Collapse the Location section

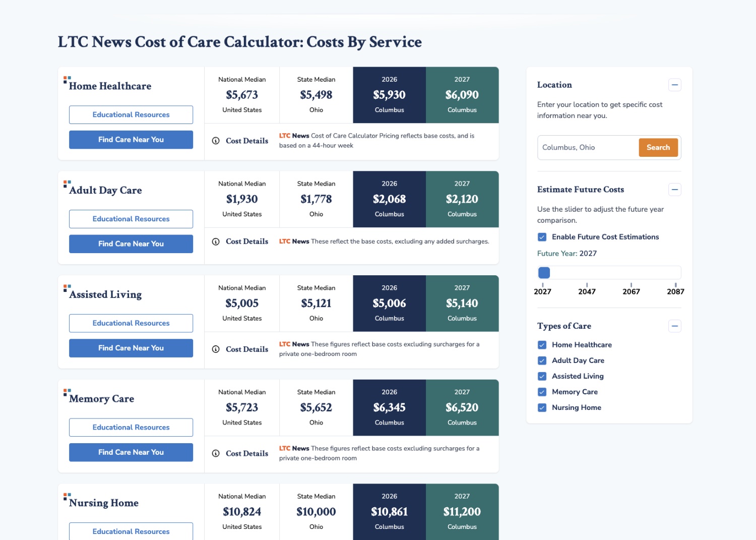pyautogui.click(x=675, y=85)
